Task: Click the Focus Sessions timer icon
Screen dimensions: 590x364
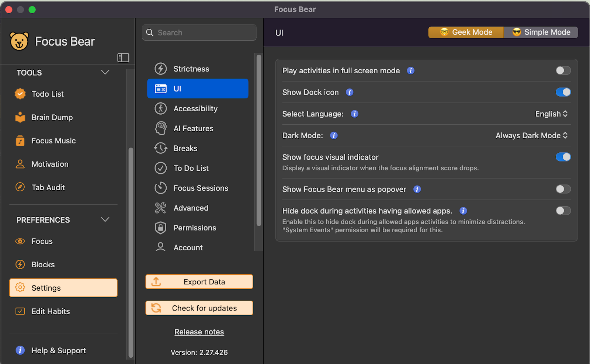Action: (x=160, y=188)
